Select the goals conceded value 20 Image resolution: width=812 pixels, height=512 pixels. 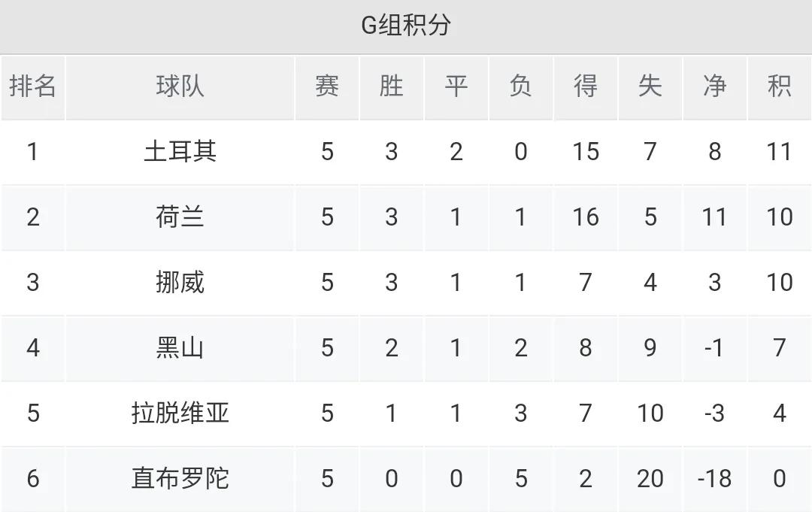(x=650, y=479)
